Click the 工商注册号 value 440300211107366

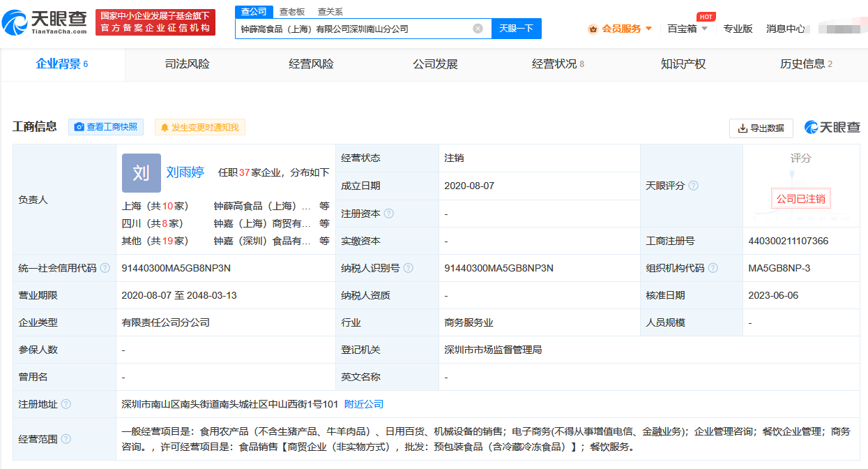[x=789, y=241]
